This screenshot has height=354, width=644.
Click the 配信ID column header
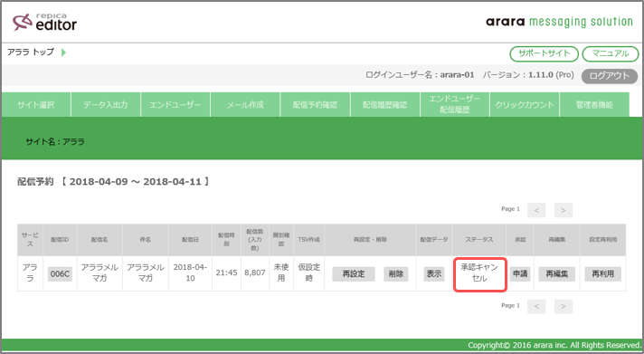tap(60, 240)
